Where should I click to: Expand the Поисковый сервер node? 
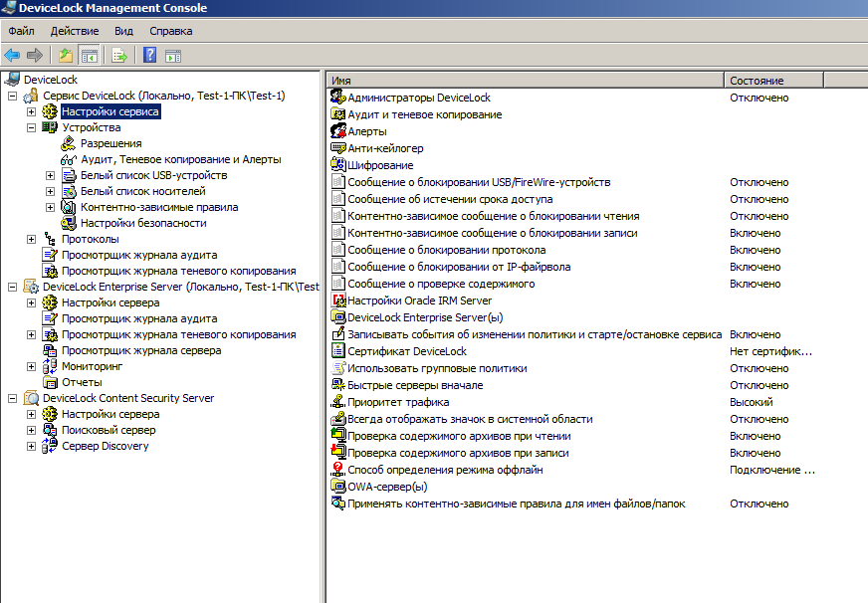[31, 430]
